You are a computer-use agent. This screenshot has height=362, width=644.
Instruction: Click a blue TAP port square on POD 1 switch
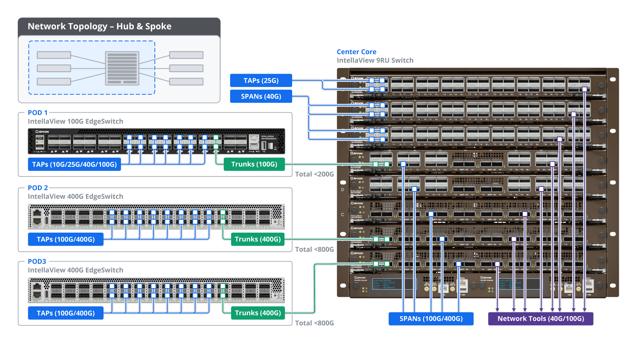(130, 137)
